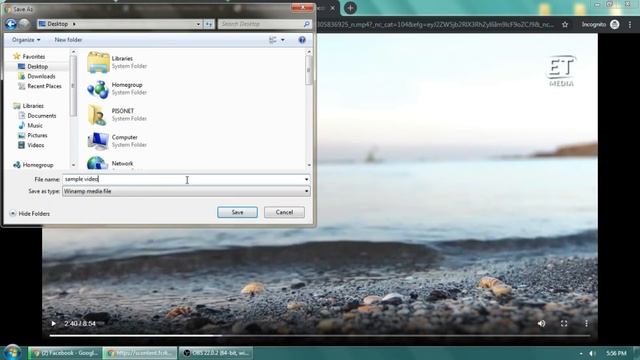Click the taskbar volume speaker icon
The width and height of the screenshot is (640, 360).
click(x=592, y=353)
